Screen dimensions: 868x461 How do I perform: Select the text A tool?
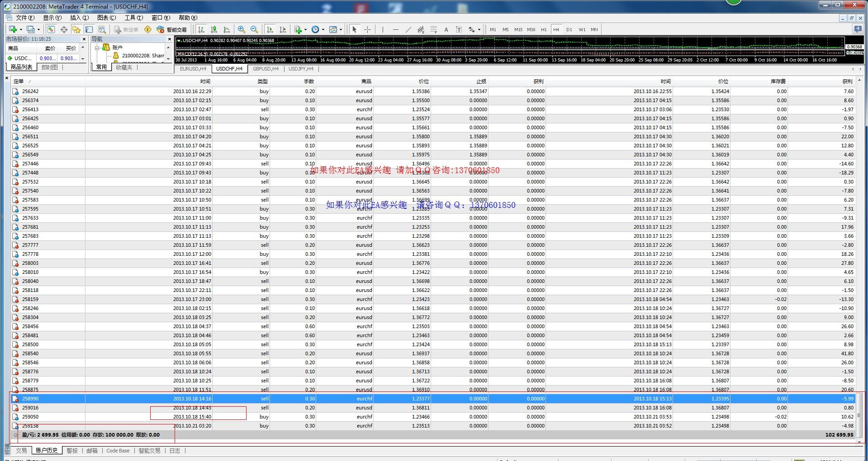(446, 29)
